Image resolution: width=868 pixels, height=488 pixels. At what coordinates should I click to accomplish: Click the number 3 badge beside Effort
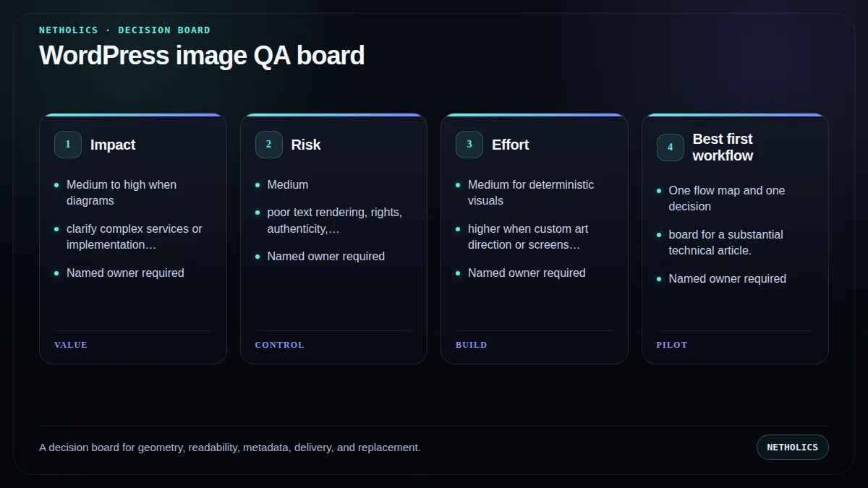point(469,145)
